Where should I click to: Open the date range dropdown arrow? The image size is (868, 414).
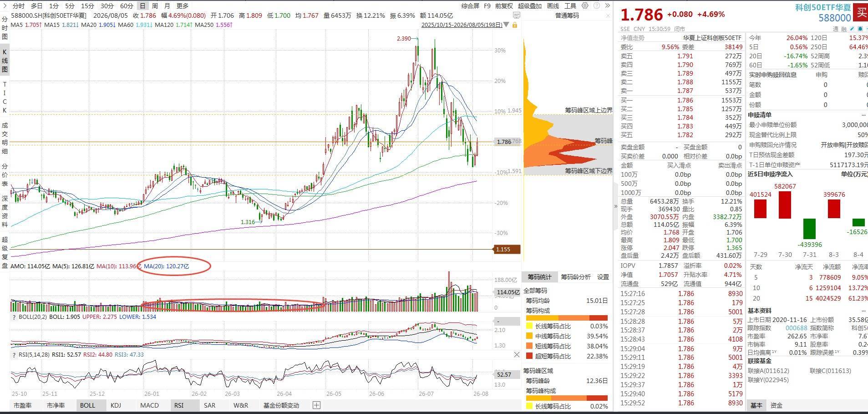(506, 25)
